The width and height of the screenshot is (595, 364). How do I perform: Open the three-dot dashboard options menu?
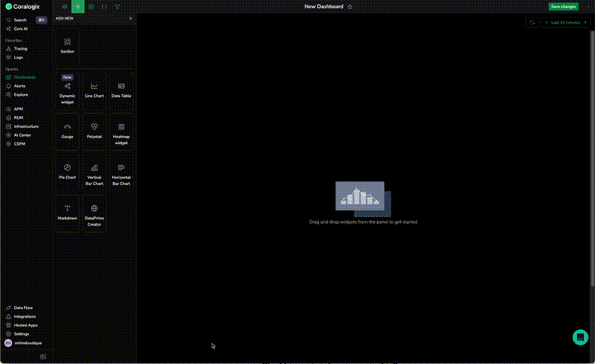click(x=587, y=6)
